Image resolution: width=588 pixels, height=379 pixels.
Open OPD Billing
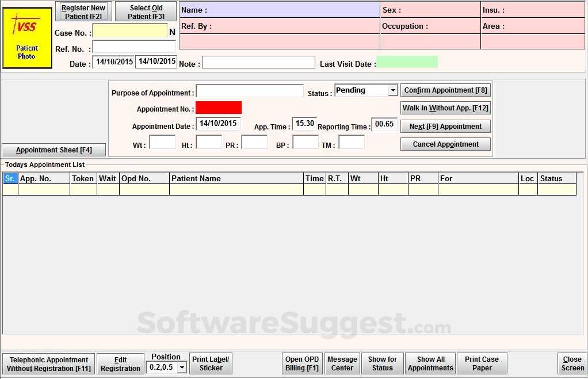(301, 363)
